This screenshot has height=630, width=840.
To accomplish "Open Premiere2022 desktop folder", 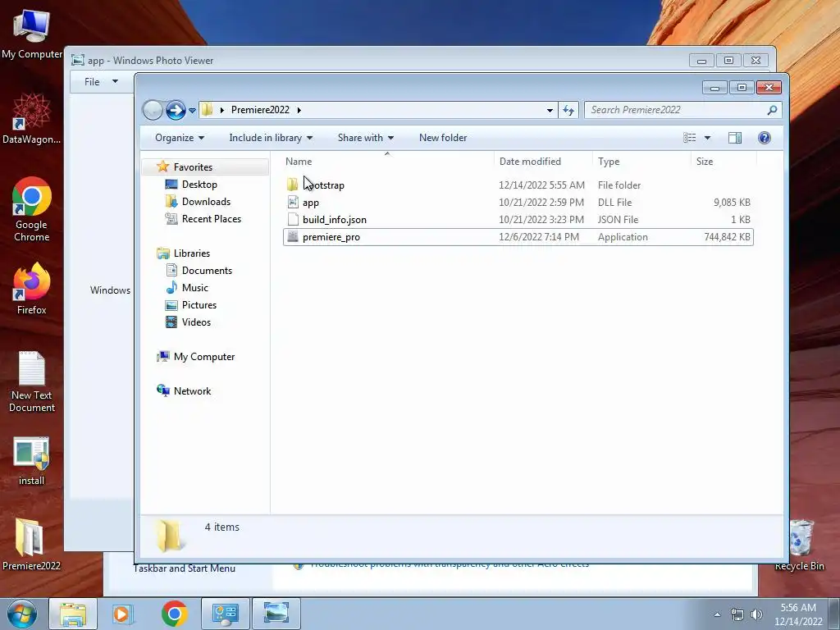I will [32, 545].
